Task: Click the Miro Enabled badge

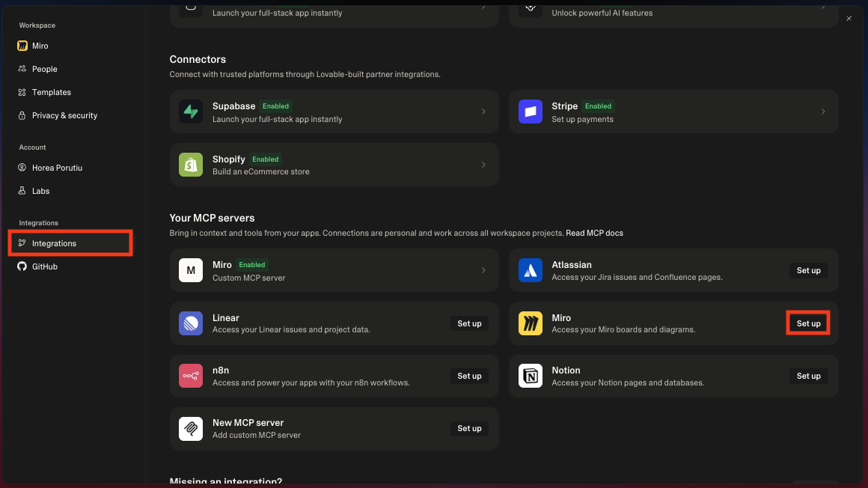Action: [x=252, y=265]
